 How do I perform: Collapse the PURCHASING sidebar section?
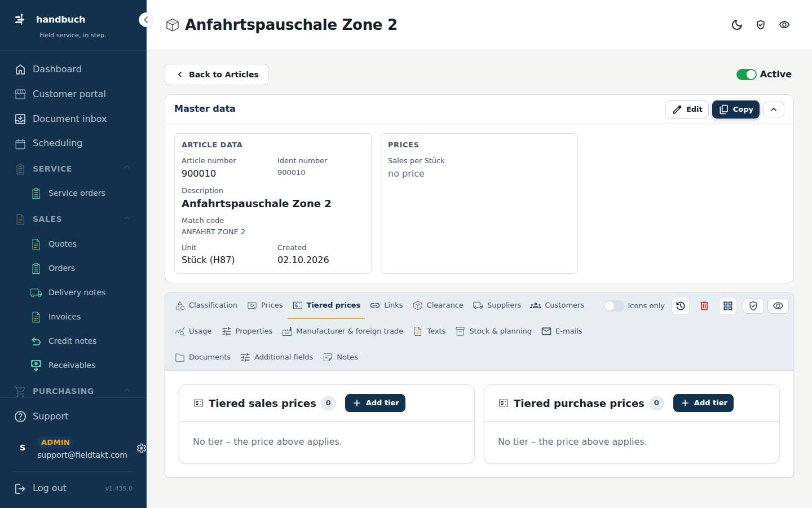pos(127,391)
